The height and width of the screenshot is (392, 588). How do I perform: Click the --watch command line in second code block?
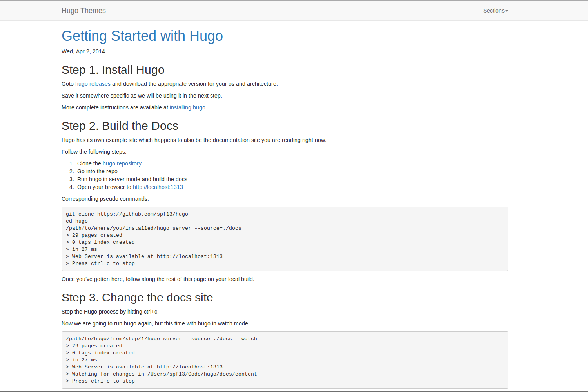[162, 339]
